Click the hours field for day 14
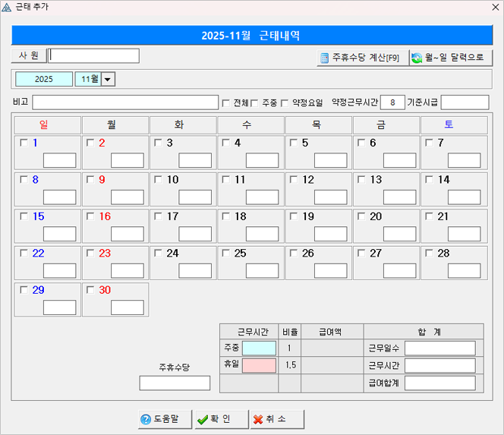Image resolution: width=504 pixels, height=435 pixels. tap(465, 197)
